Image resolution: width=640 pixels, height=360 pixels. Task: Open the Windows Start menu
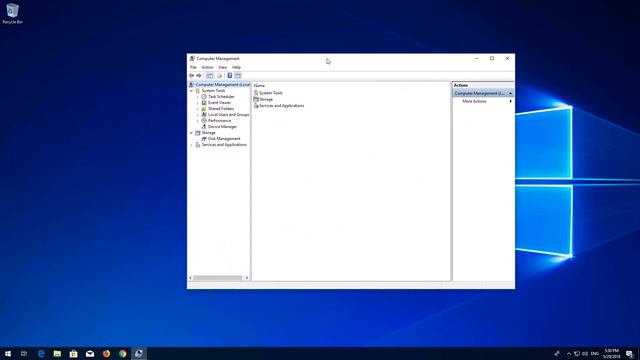pos(8,354)
